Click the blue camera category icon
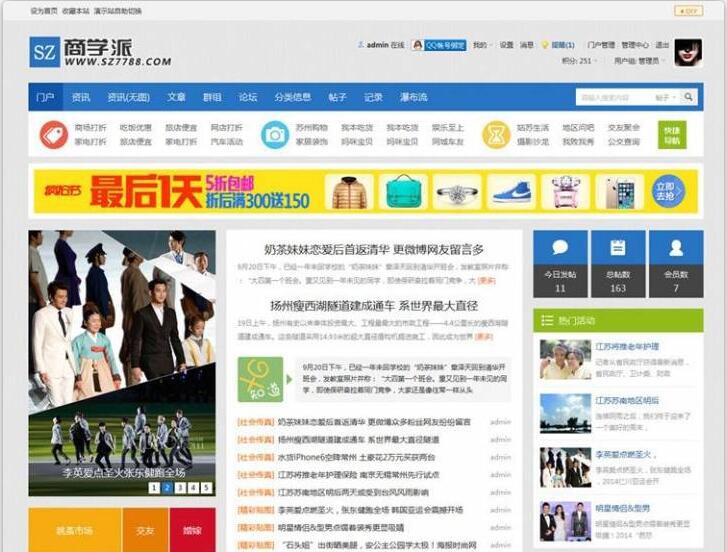 274,135
